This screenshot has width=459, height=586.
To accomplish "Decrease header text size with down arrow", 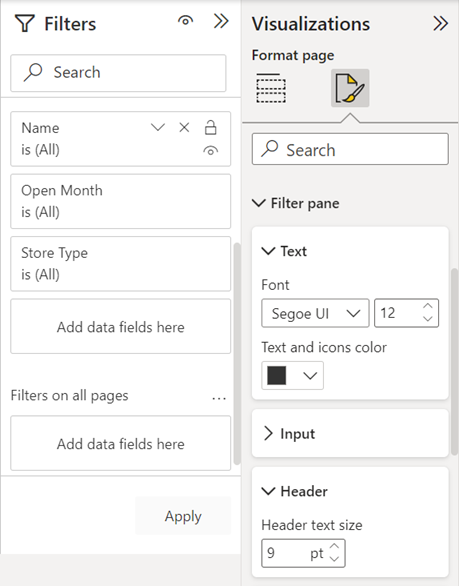I will [334, 559].
